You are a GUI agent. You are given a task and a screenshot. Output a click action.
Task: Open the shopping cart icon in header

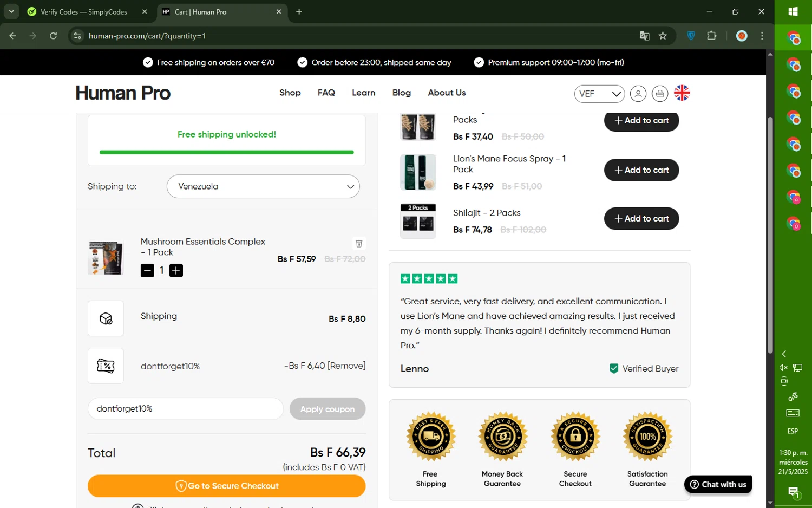(660, 94)
